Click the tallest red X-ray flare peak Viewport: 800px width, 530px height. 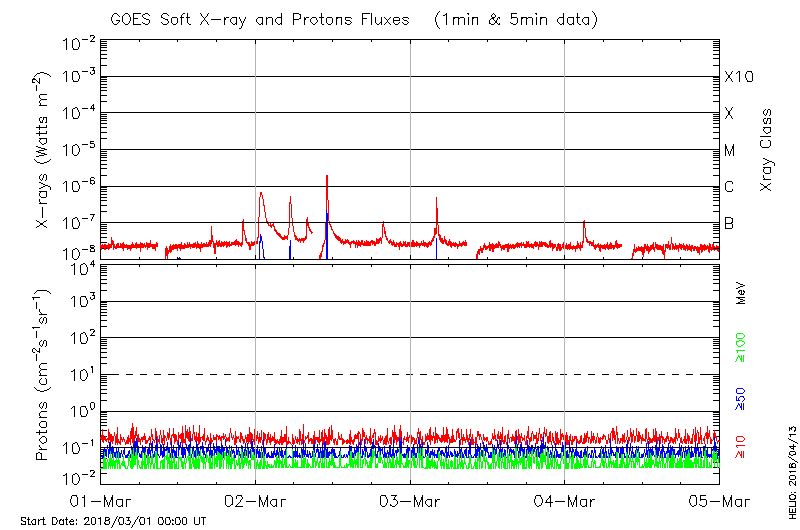click(327, 177)
